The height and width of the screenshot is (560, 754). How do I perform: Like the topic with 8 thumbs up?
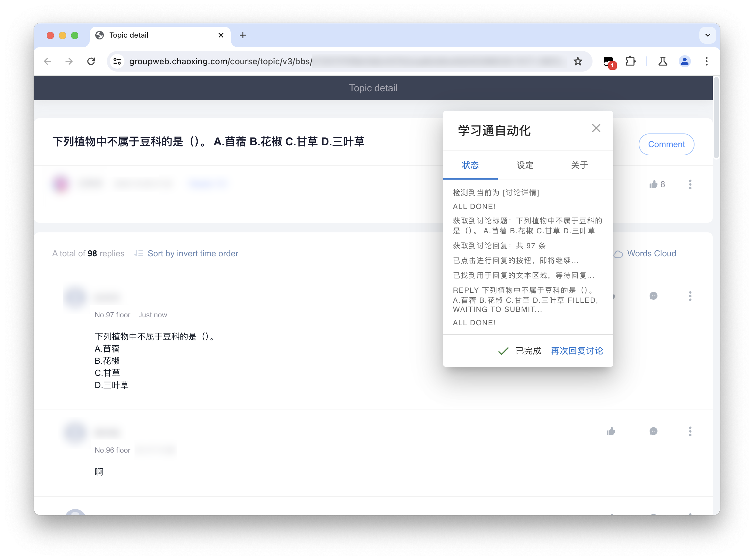654,184
